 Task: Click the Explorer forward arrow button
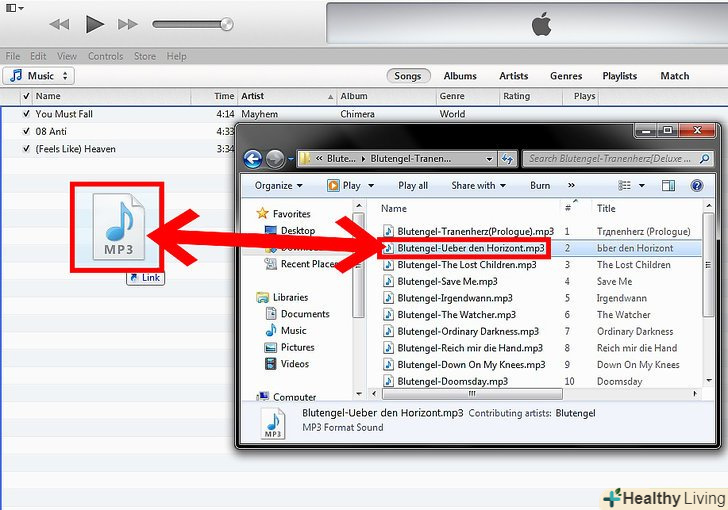point(275,159)
